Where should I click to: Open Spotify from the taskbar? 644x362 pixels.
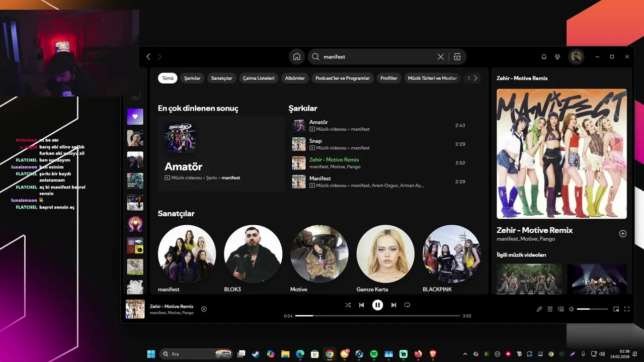[x=374, y=354]
